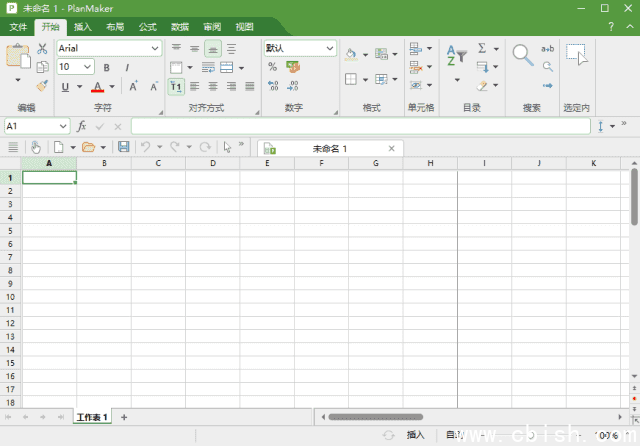
Task: Click the fx insert function button
Action: 82,126
